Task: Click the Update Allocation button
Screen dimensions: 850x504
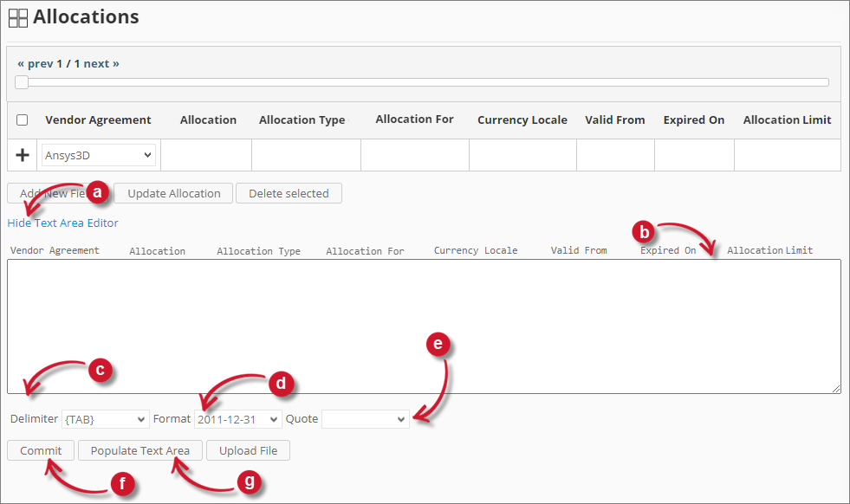Action: (x=174, y=193)
